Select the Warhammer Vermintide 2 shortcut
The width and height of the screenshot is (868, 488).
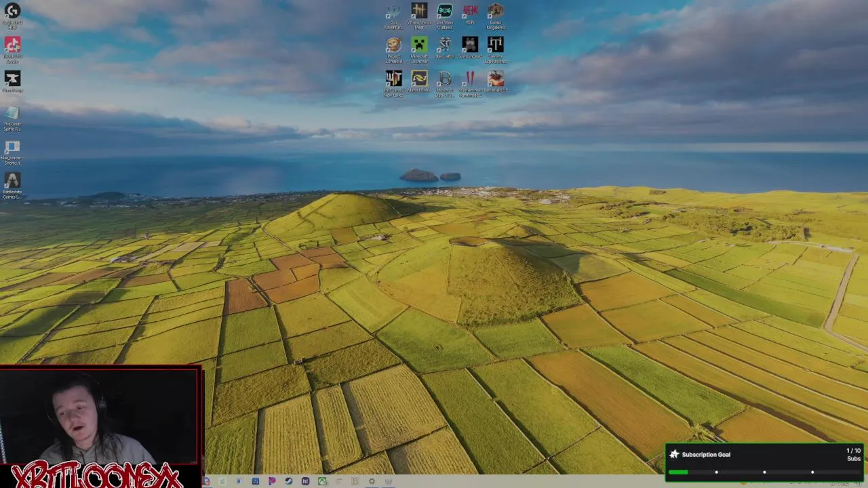[x=470, y=83]
